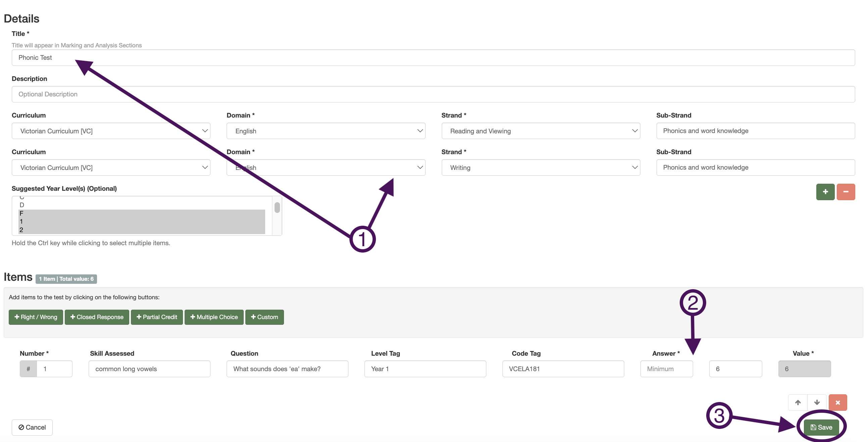The width and height of the screenshot is (868, 442).
Task: Click the Minimum answer field
Action: pyautogui.click(x=666, y=369)
